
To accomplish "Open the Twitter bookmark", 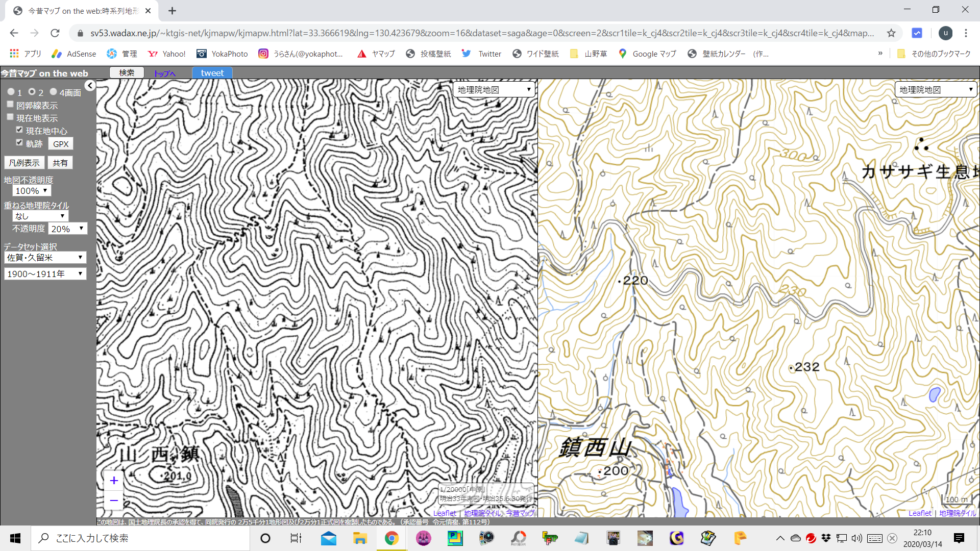I will coord(481,54).
